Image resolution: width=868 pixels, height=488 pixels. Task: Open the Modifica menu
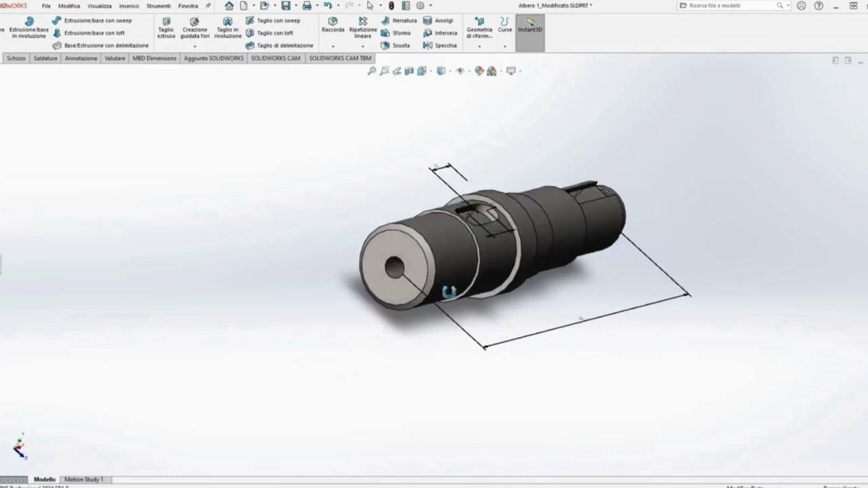69,6
